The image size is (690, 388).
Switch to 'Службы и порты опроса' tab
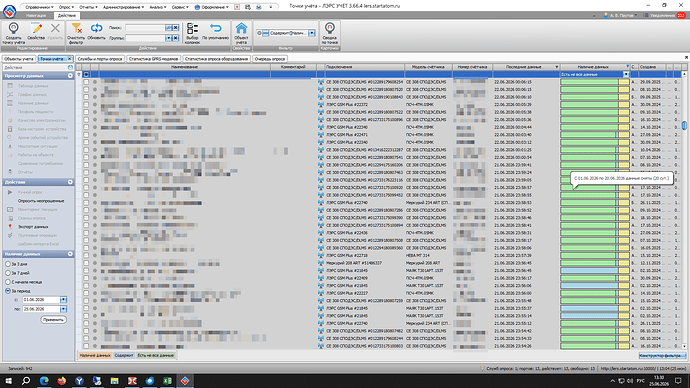[x=99, y=59]
